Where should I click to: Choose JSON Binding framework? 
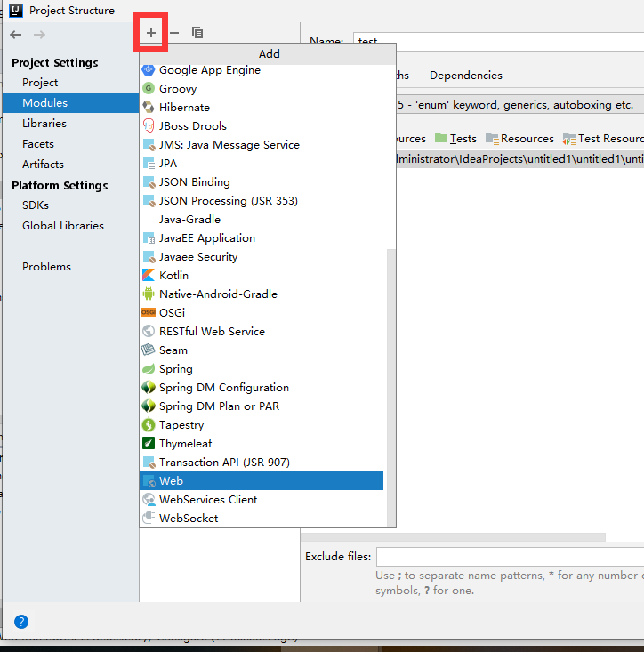tap(262, 182)
